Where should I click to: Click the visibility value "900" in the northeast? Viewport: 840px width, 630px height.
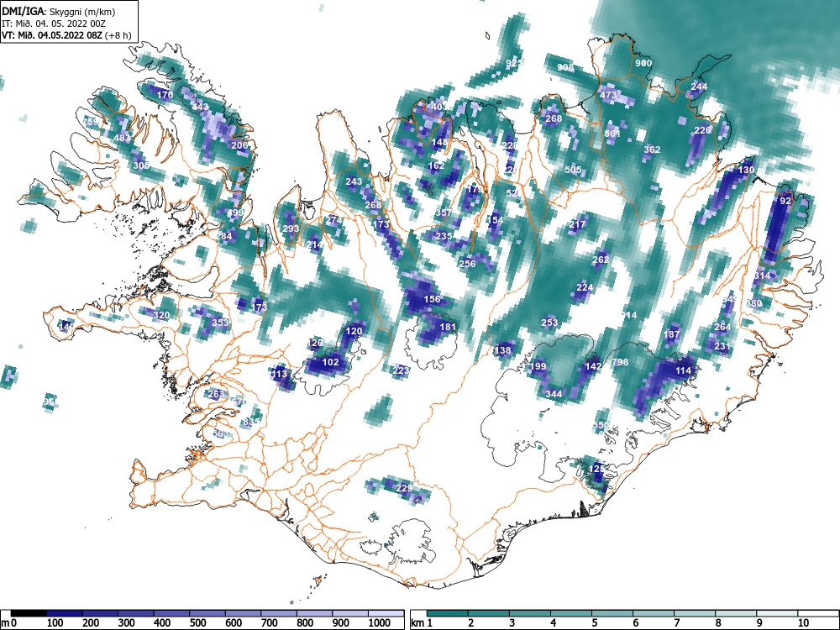643,63
